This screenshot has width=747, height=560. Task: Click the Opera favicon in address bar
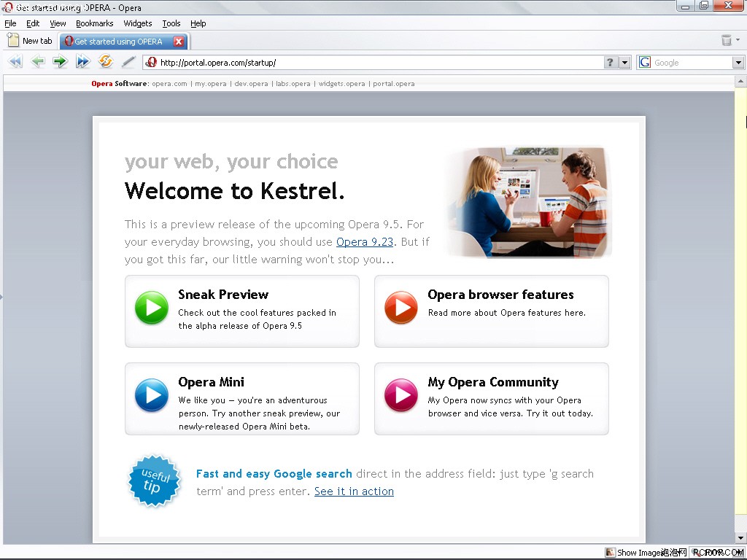point(151,63)
